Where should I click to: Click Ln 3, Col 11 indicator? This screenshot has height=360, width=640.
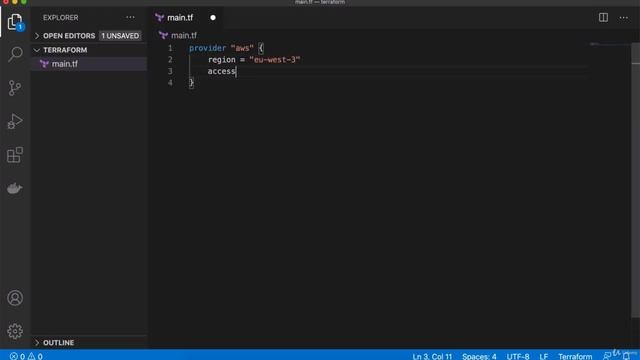pos(432,356)
